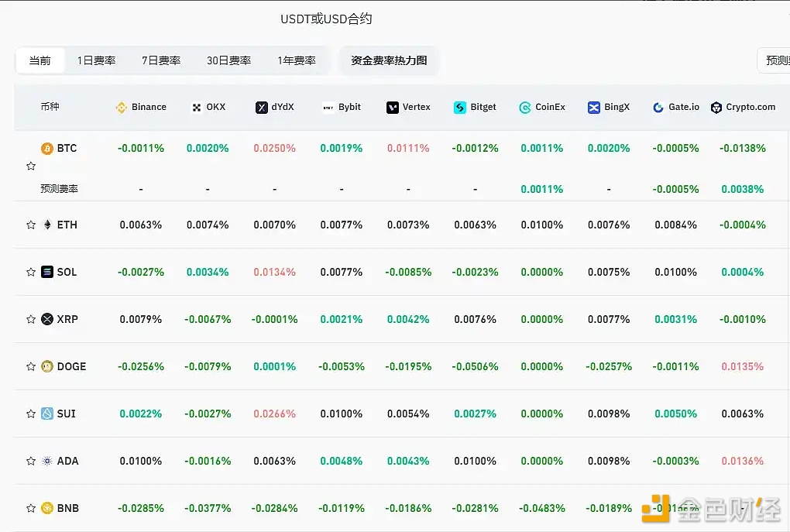Click SUI dYdX rate 0.0266%
Viewport: 790px width, 532px height.
coord(275,414)
